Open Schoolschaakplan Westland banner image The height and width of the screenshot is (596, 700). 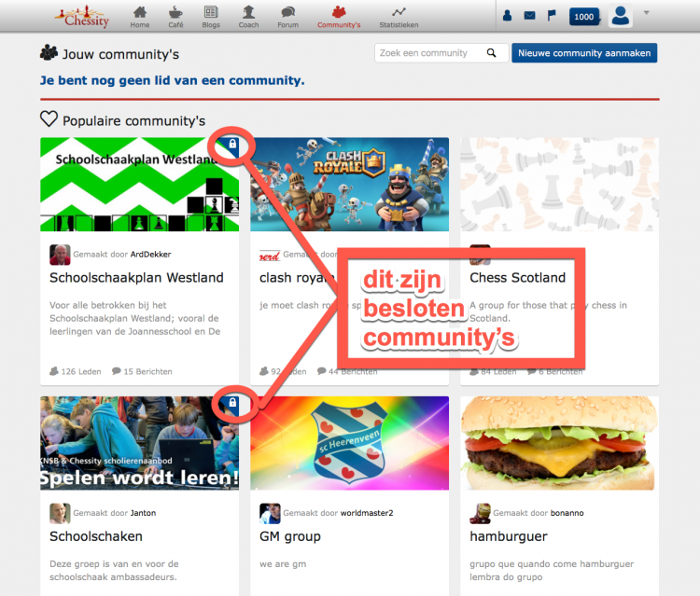click(x=139, y=185)
